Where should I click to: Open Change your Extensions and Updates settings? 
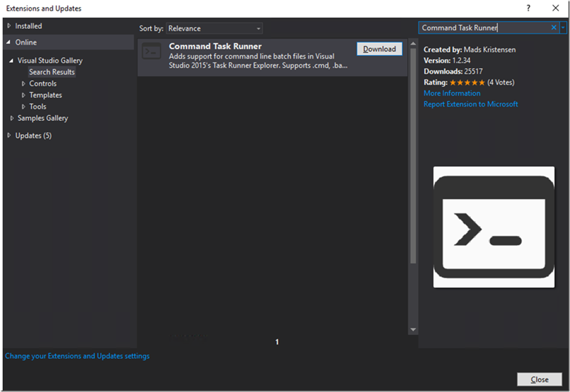[77, 356]
